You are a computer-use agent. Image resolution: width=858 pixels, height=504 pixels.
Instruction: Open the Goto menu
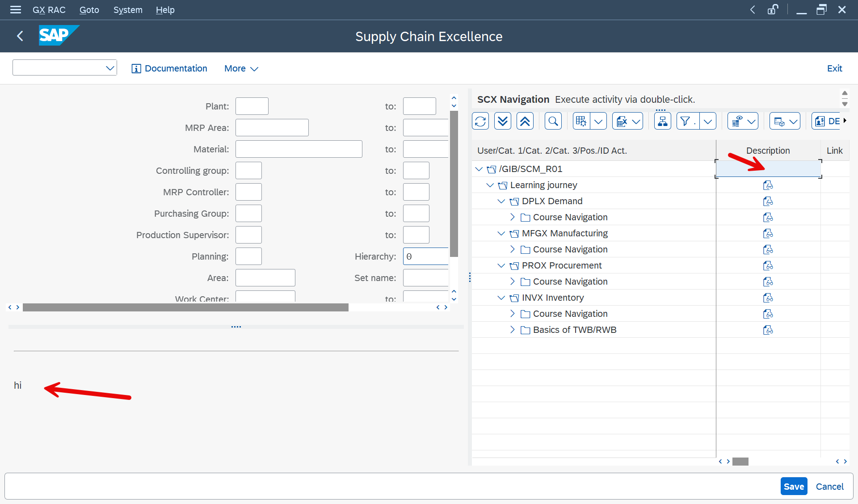click(89, 10)
